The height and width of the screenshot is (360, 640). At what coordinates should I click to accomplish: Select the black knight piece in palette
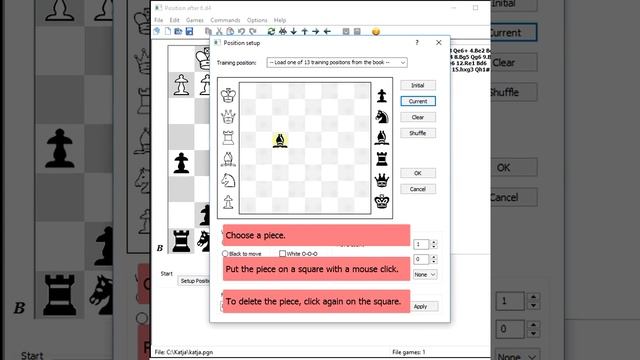[x=382, y=117]
